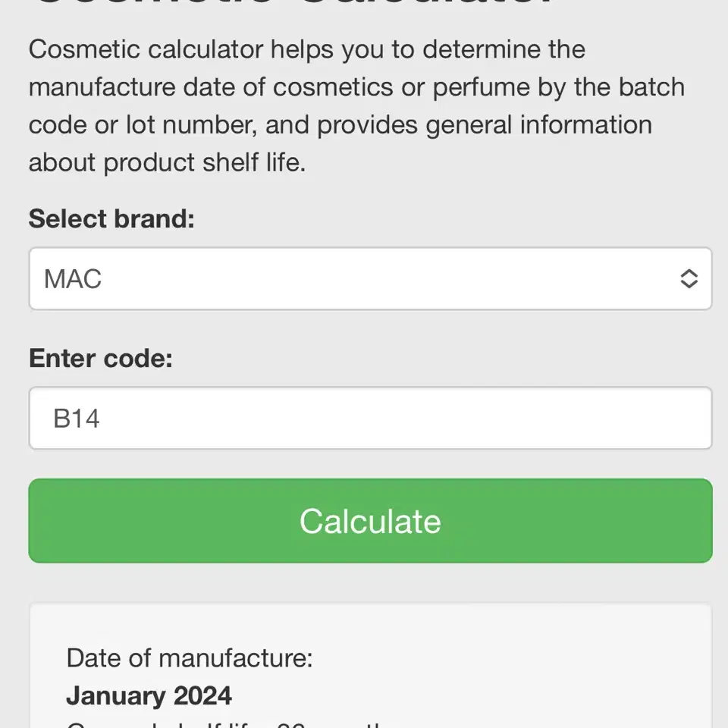Click the up-down chevron icon in brand selector
This screenshot has height=728, width=728.
689,278
